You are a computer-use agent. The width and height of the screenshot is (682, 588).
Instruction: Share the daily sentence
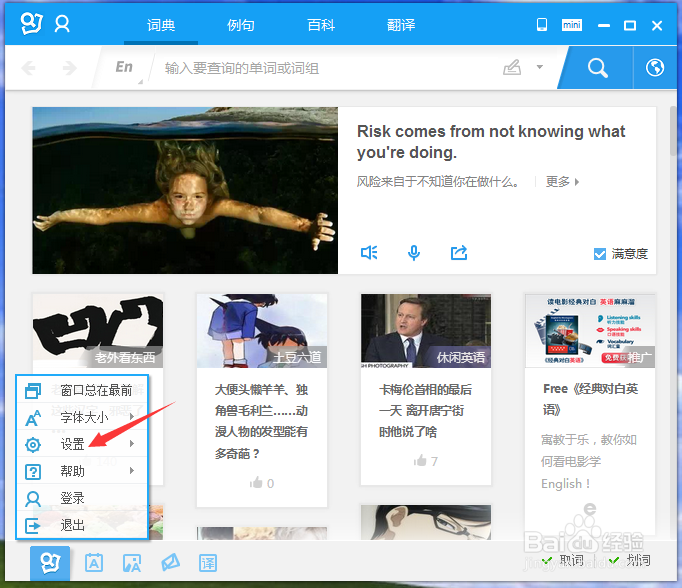pyautogui.click(x=459, y=252)
